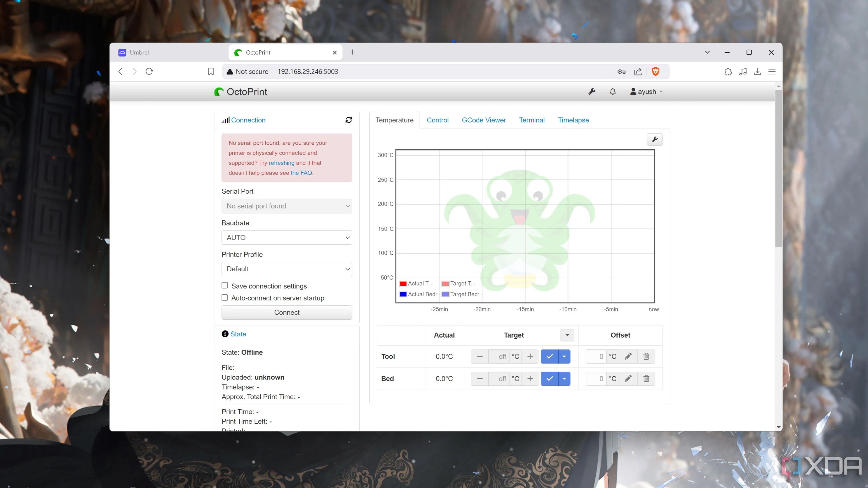Switch to the Temperature tab
The image size is (868, 488).
(395, 120)
